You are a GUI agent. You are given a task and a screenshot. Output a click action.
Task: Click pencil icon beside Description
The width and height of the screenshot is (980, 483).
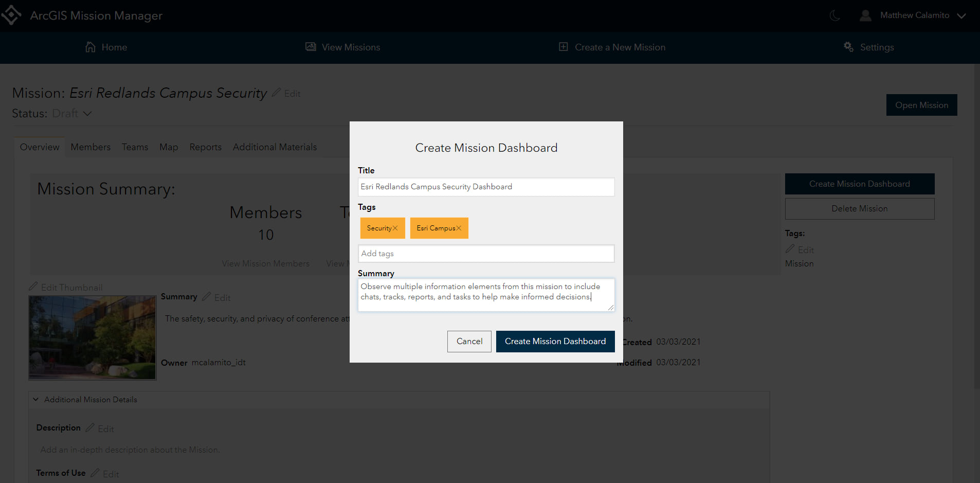(90, 427)
